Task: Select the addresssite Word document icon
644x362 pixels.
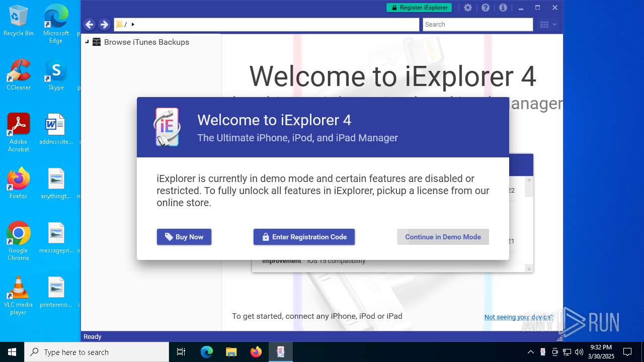Action: (56, 129)
